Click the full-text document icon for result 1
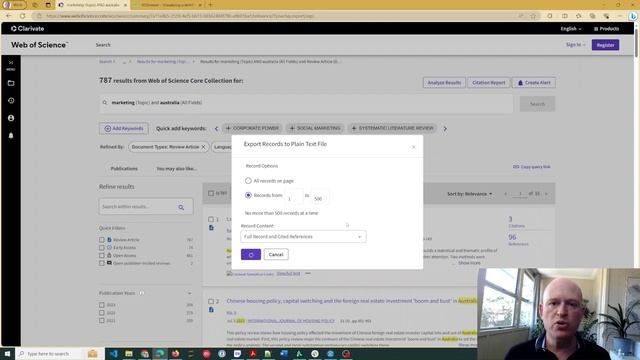The image size is (640, 360). (211, 228)
